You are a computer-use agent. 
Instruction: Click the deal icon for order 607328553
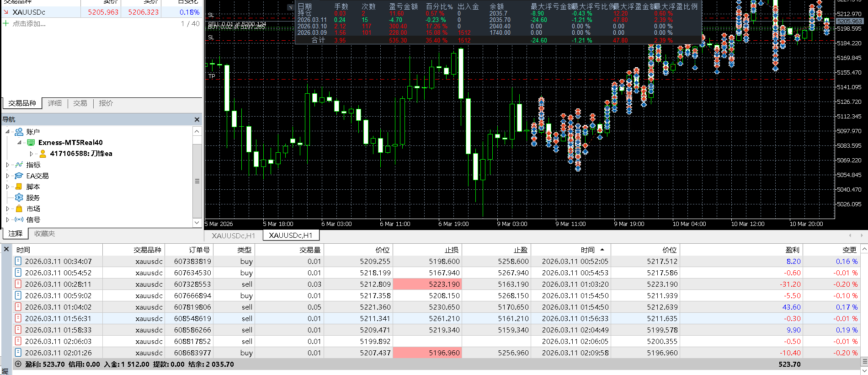click(18, 284)
